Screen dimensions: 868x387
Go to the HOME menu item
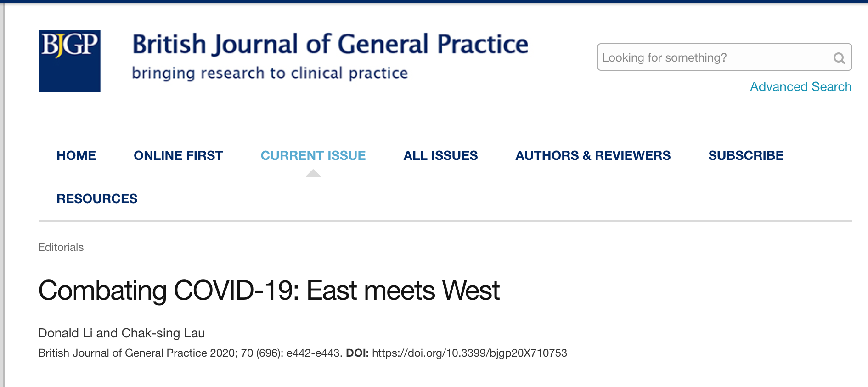76,156
